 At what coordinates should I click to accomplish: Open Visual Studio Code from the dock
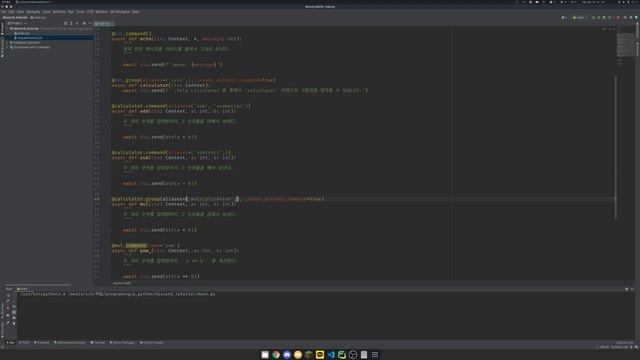pyautogui.click(x=331, y=355)
